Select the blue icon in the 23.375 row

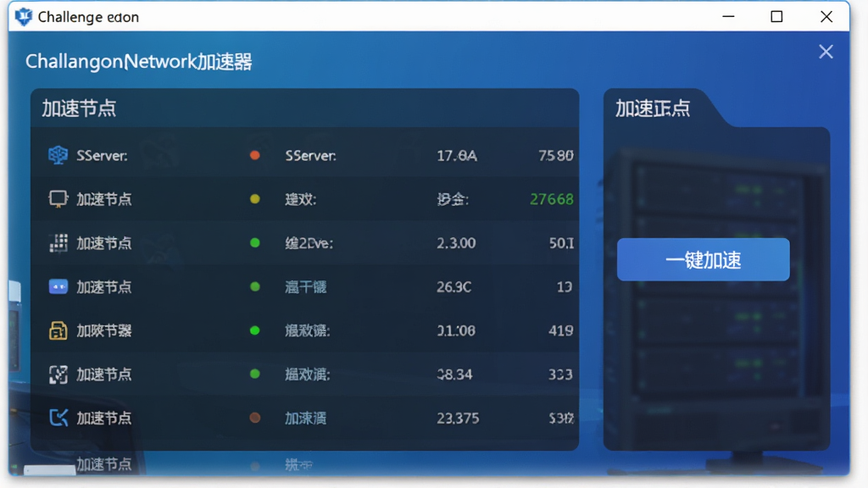(x=58, y=418)
